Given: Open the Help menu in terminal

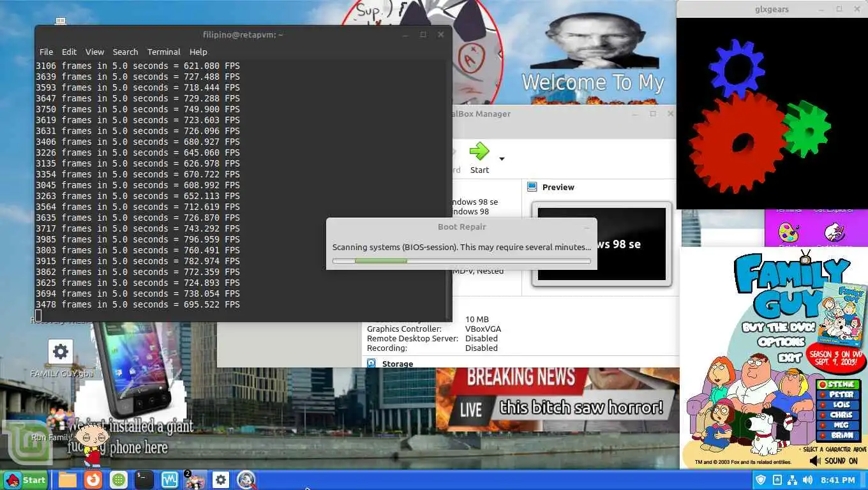Looking at the screenshot, I should click(x=198, y=52).
